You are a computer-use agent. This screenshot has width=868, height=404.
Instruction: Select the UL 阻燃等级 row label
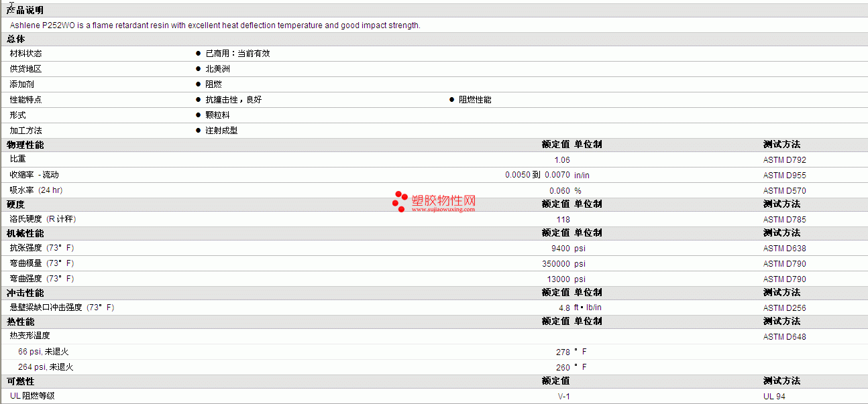pyautogui.click(x=32, y=396)
